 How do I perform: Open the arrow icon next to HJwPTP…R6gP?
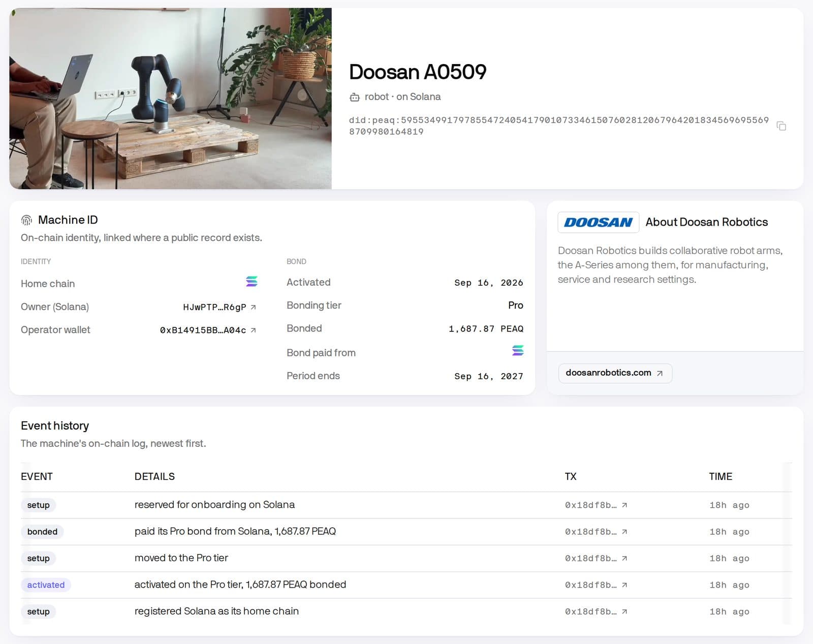tap(254, 307)
